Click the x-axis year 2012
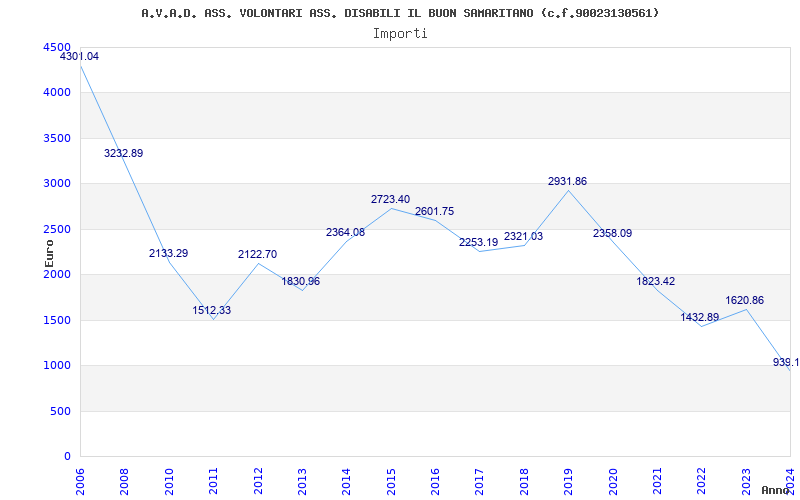 258,481
